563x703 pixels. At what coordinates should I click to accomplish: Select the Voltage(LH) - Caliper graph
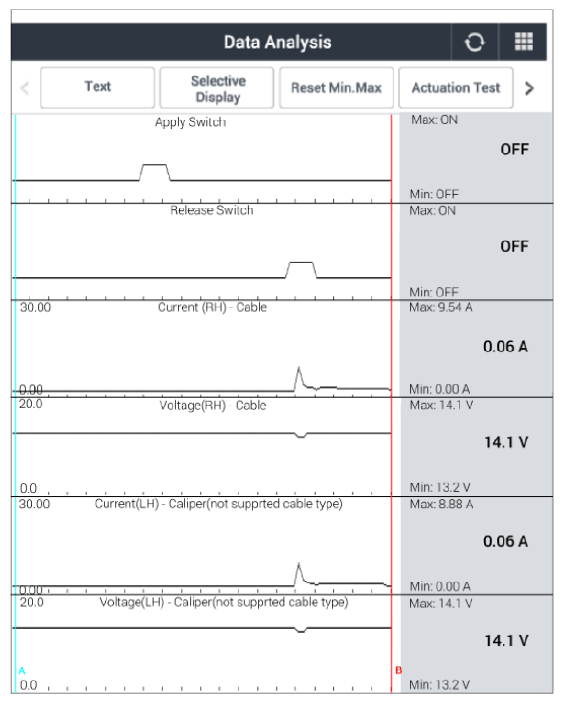click(x=203, y=644)
